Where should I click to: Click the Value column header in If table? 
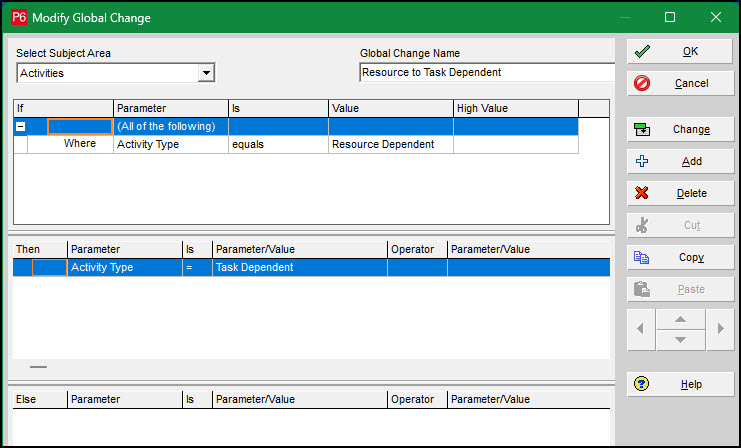point(391,108)
